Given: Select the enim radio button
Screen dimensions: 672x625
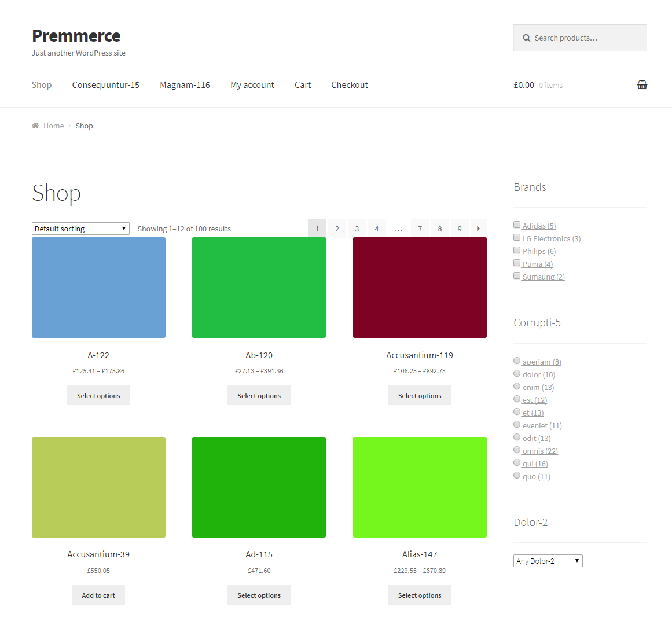Looking at the screenshot, I should [x=517, y=386].
